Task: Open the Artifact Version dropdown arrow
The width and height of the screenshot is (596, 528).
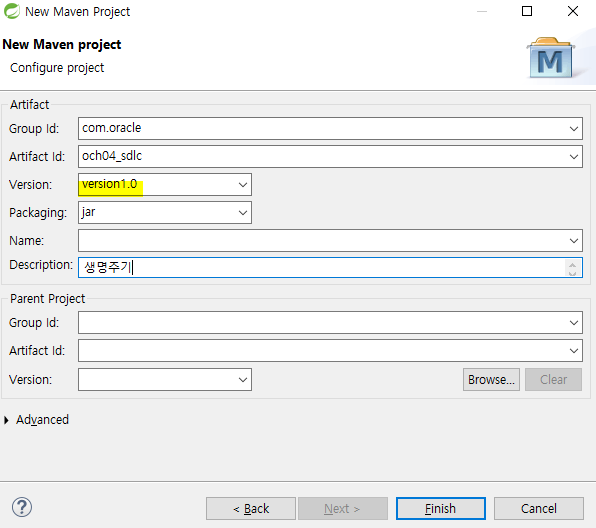Action: coord(243,185)
